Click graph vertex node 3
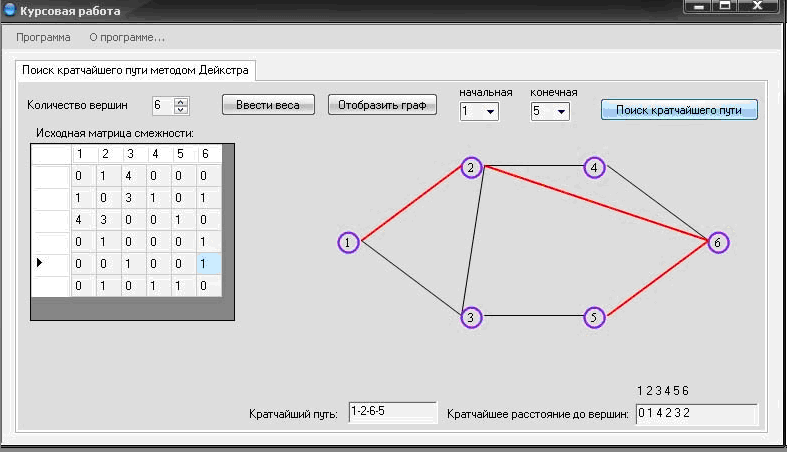The width and height of the screenshot is (787, 452). coord(471,318)
